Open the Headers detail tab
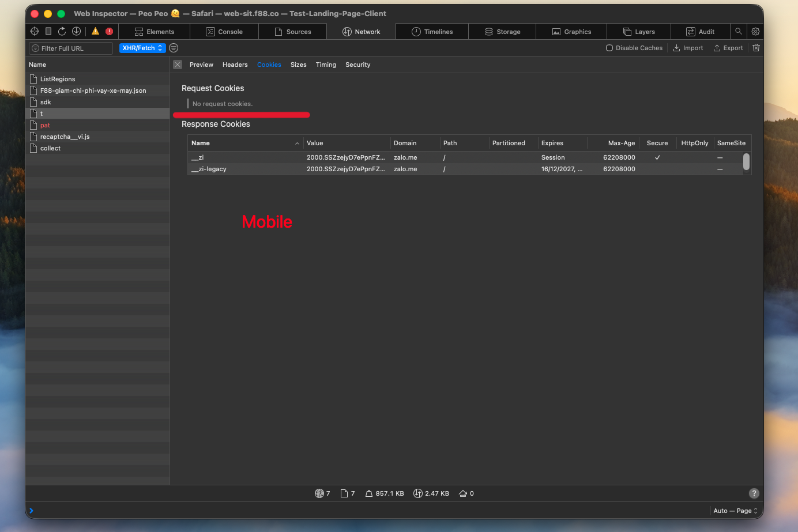 pyautogui.click(x=235, y=65)
